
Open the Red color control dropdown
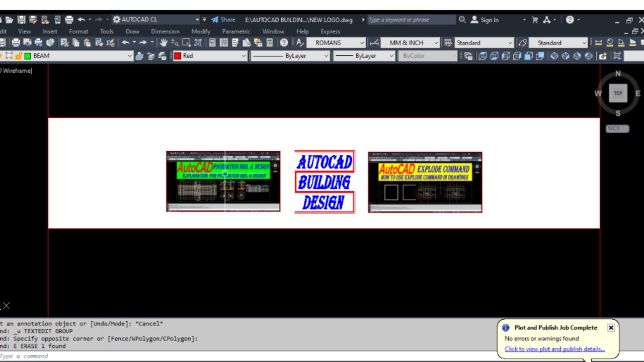(x=210, y=56)
